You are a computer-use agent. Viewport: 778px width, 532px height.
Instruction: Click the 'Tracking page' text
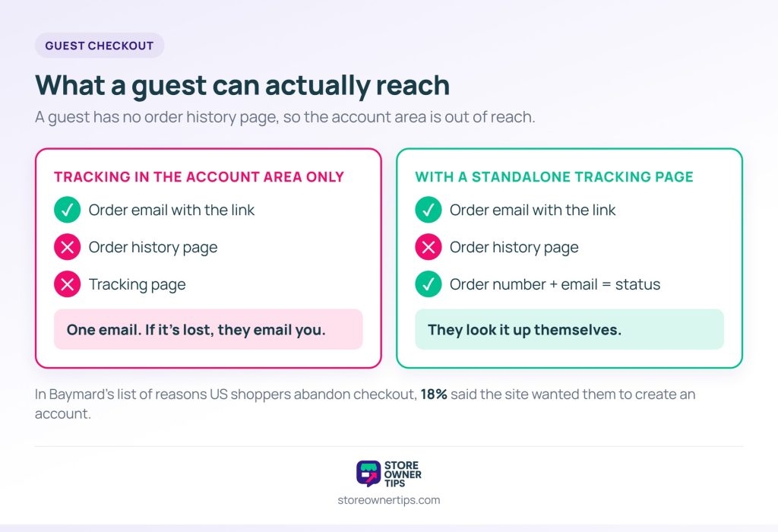tap(137, 284)
